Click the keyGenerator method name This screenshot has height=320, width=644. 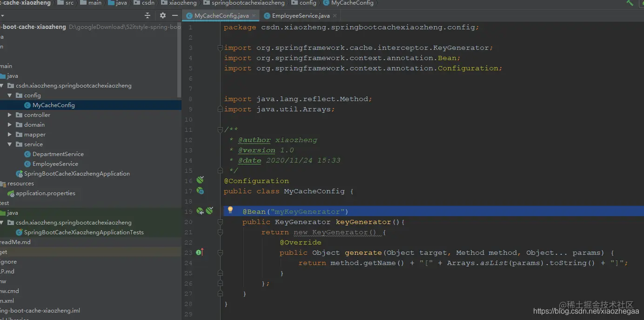(x=363, y=222)
